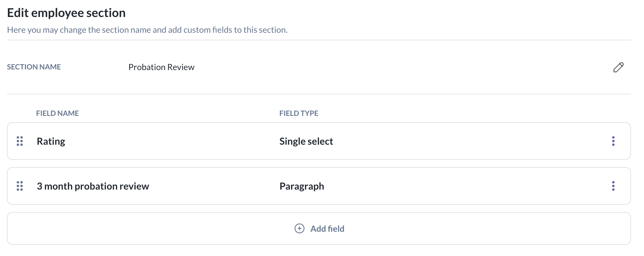Screen dimensions: 644x256
Task: Click the Add field button label
Action: tap(327, 229)
